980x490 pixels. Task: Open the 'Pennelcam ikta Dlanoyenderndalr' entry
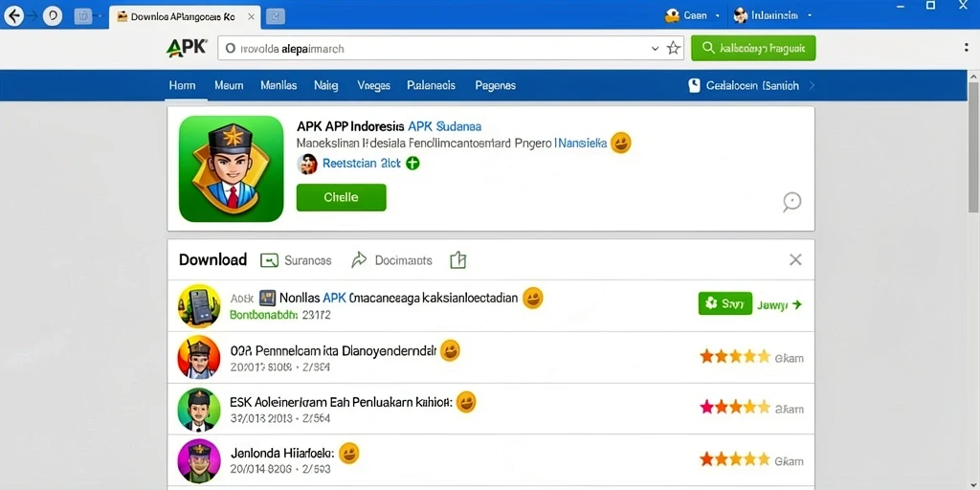click(333, 352)
